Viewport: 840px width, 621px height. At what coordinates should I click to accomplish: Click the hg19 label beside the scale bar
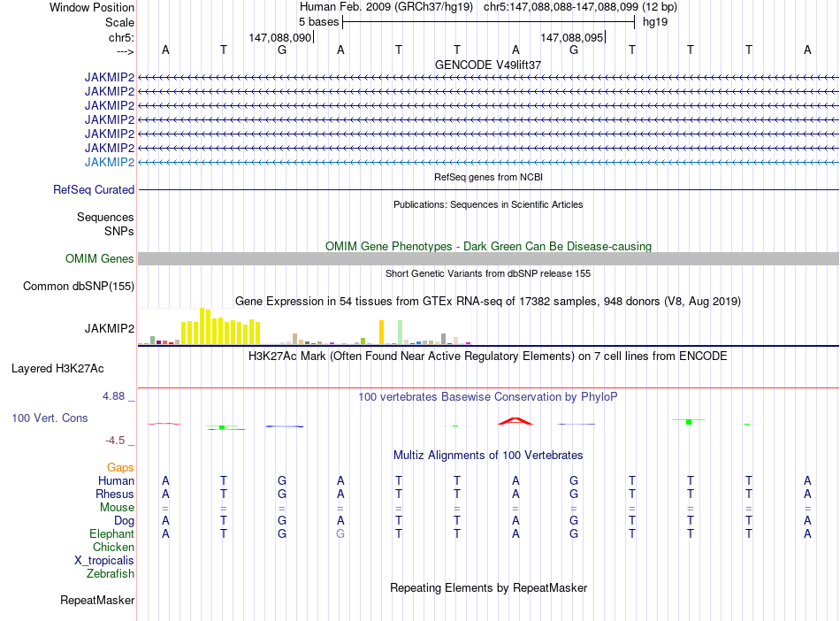click(655, 22)
